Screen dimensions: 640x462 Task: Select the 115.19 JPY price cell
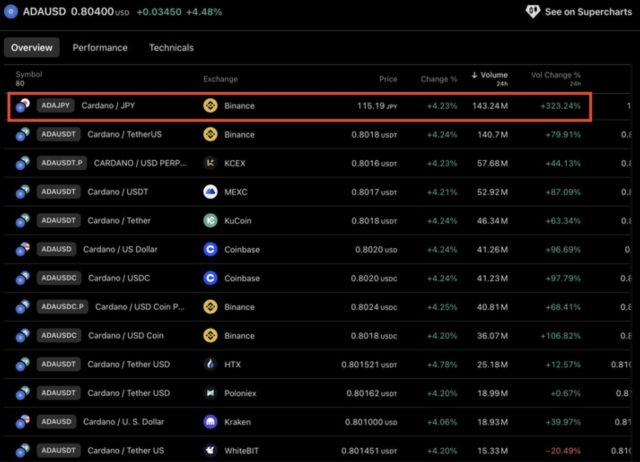377,106
